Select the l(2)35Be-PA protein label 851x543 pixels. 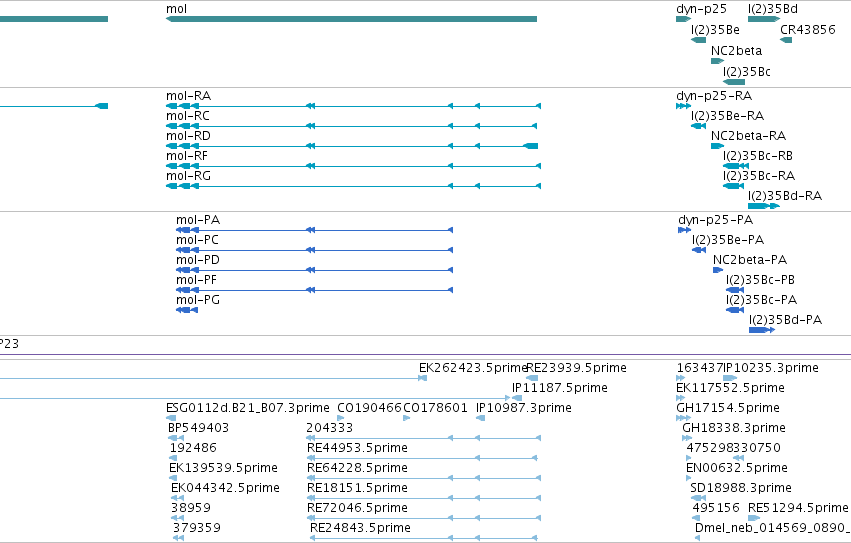tap(728, 241)
